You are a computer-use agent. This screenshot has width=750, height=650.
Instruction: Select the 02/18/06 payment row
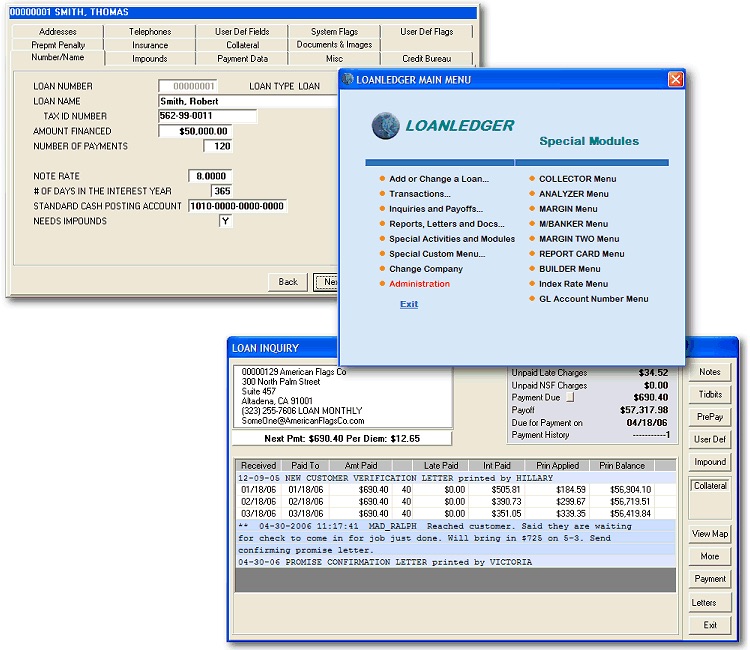[x=455, y=502]
